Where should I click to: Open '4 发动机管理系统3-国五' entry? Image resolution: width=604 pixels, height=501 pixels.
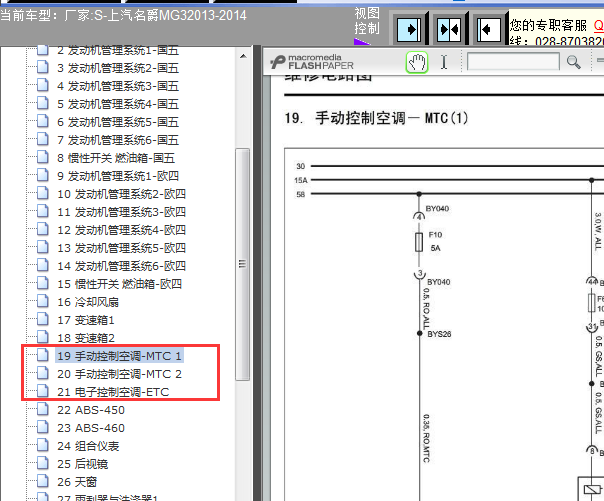click(117, 86)
